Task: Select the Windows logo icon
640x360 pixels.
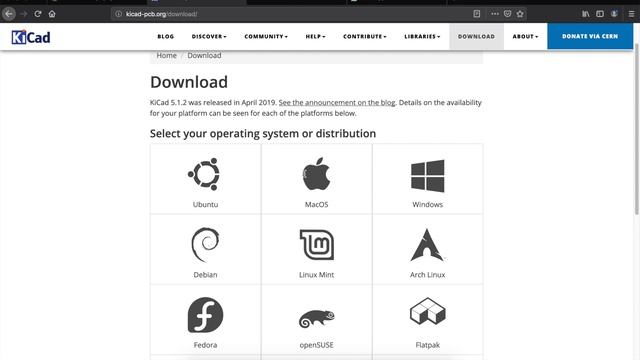Action: (x=427, y=176)
